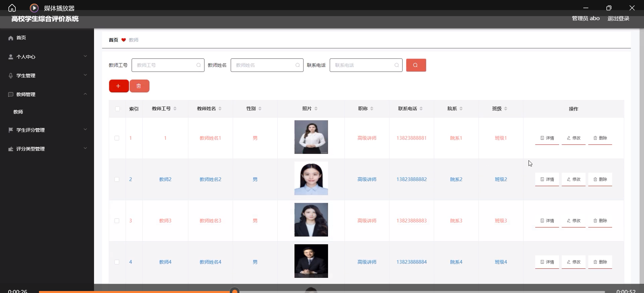This screenshot has height=293, width=644.
Task: Click phone number 13823888882
Action: coord(412,179)
